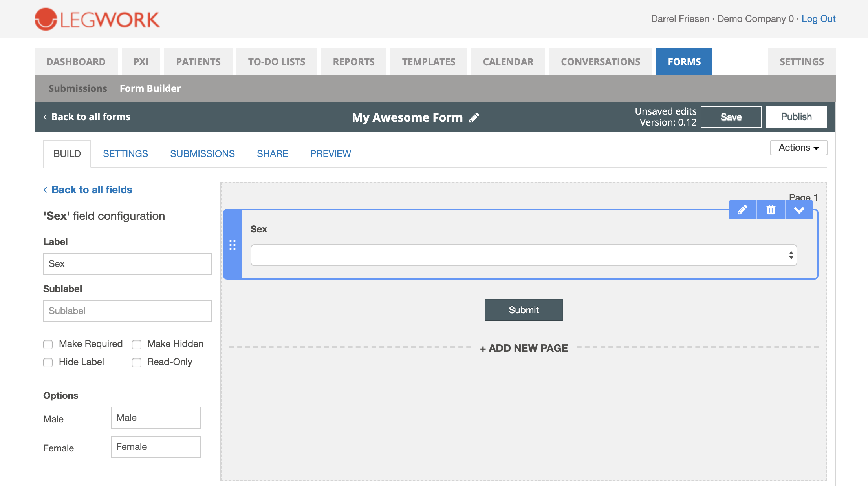Check the Hide Label option
The image size is (868, 486).
click(x=48, y=362)
